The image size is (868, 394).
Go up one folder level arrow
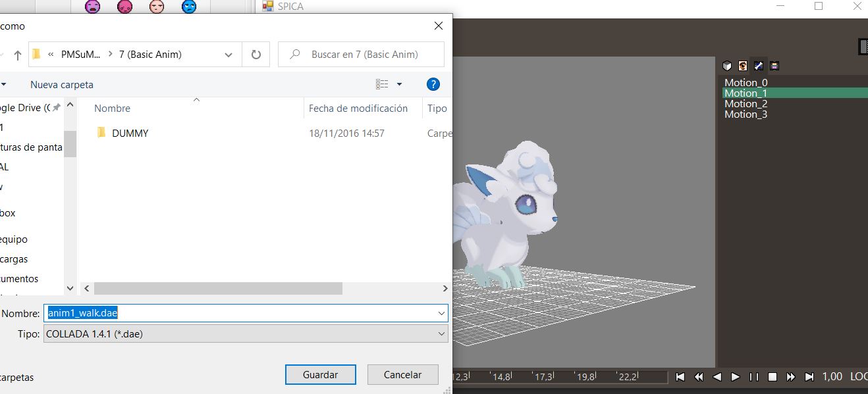coord(18,55)
